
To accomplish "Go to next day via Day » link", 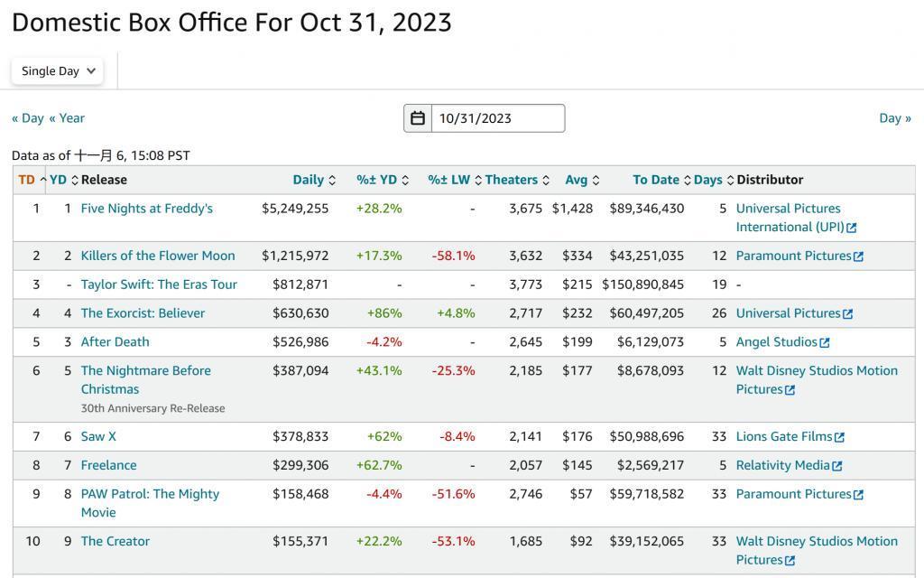I will [895, 117].
